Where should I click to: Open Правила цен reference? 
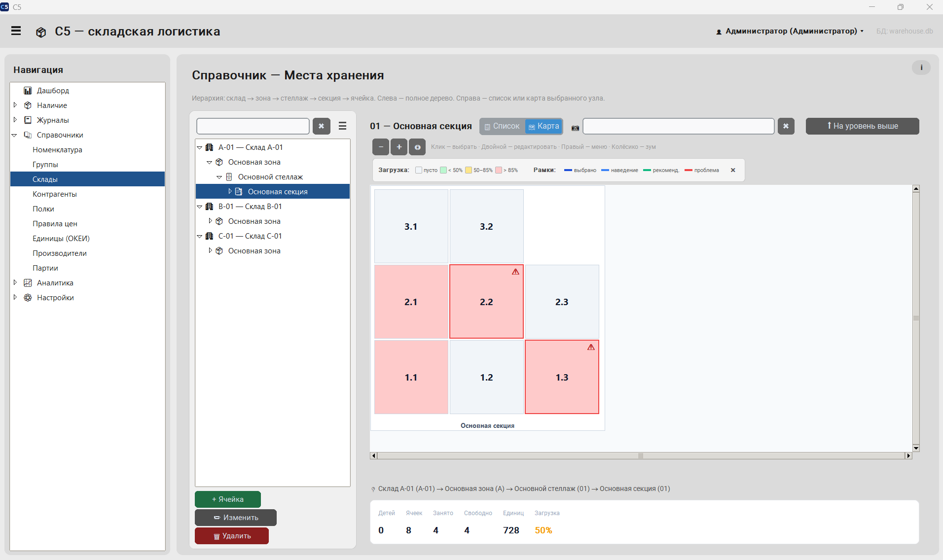point(55,224)
